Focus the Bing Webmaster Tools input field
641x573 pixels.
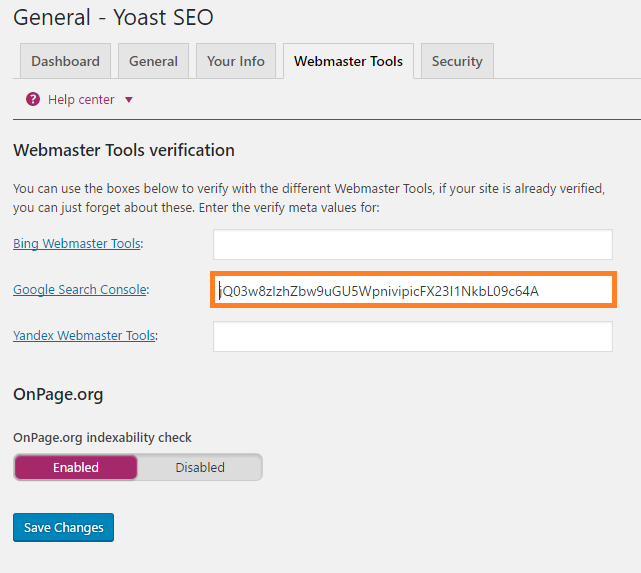pos(413,244)
